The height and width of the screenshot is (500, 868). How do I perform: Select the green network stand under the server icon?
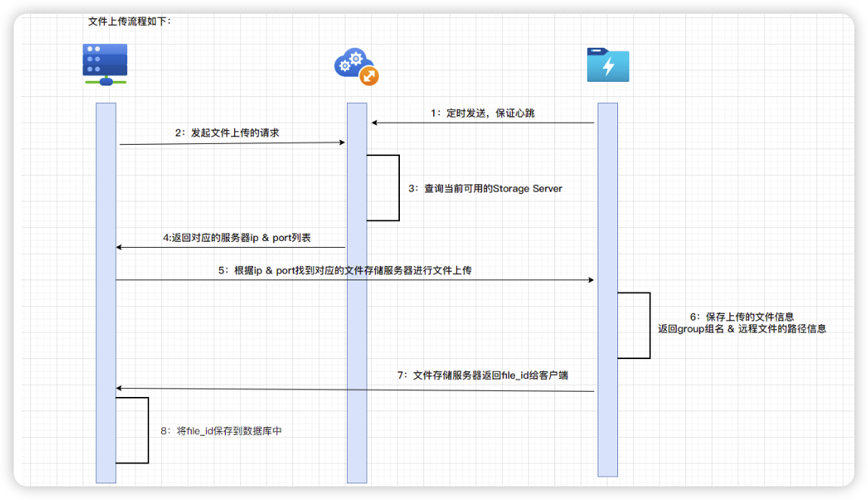(x=105, y=83)
